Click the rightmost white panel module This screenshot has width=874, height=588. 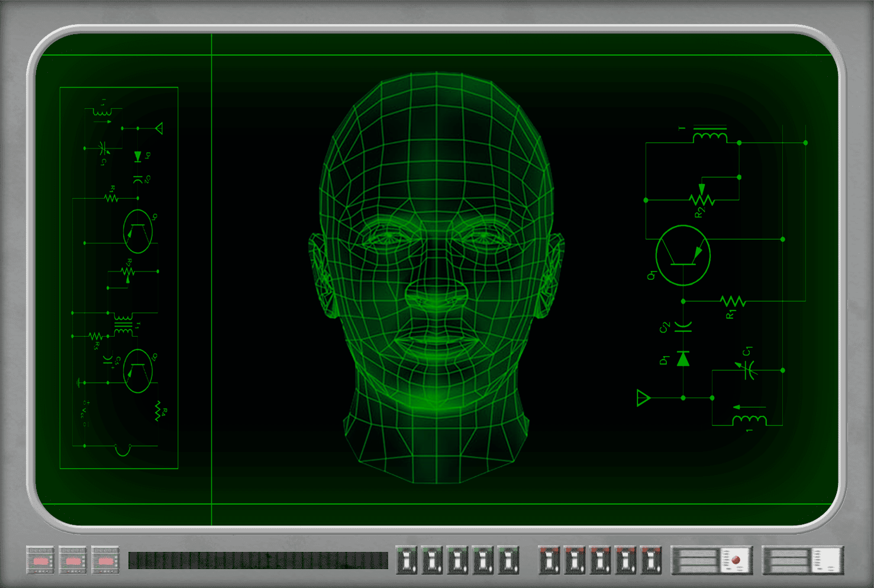click(827, 560)
